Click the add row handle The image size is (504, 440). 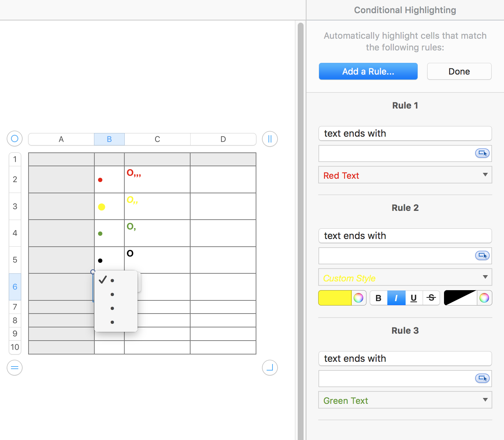pyautogui.click(x=15, y=368)
